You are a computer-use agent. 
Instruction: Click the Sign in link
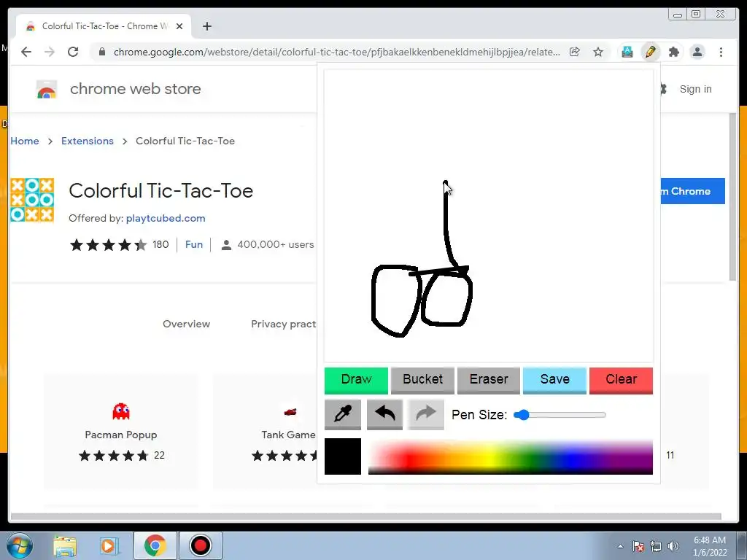point(695,89)
